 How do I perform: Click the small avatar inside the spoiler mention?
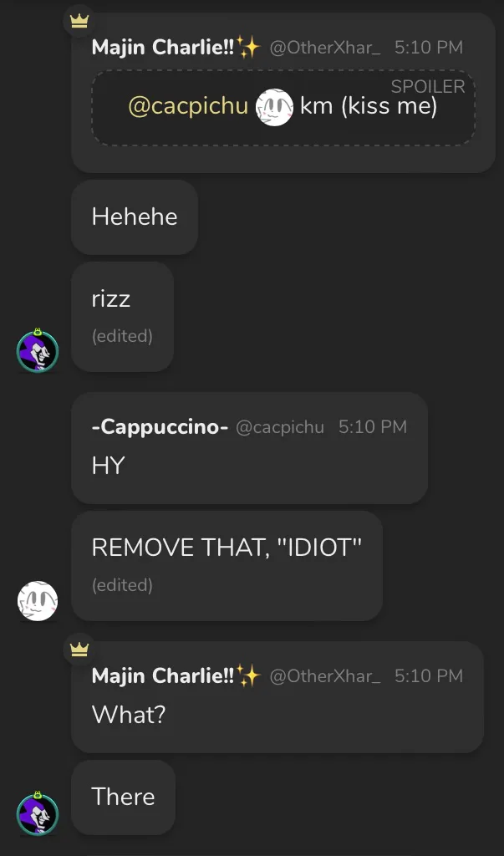point(275,107)
